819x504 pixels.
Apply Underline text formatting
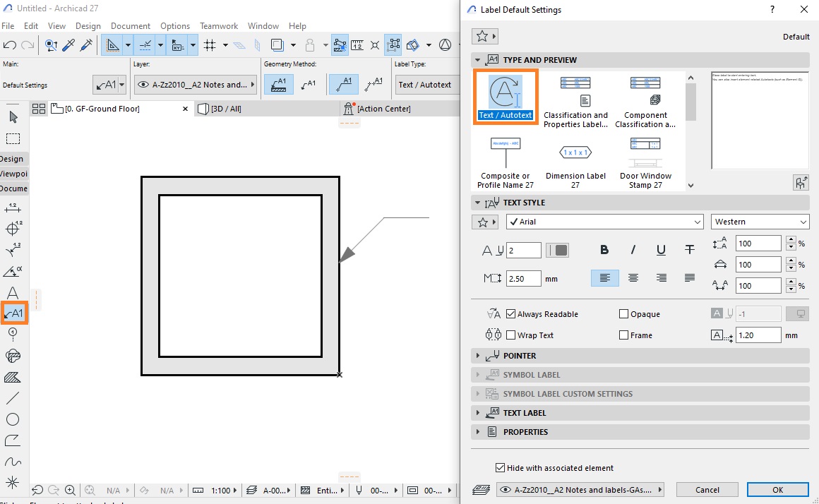[x=661, y=250]
